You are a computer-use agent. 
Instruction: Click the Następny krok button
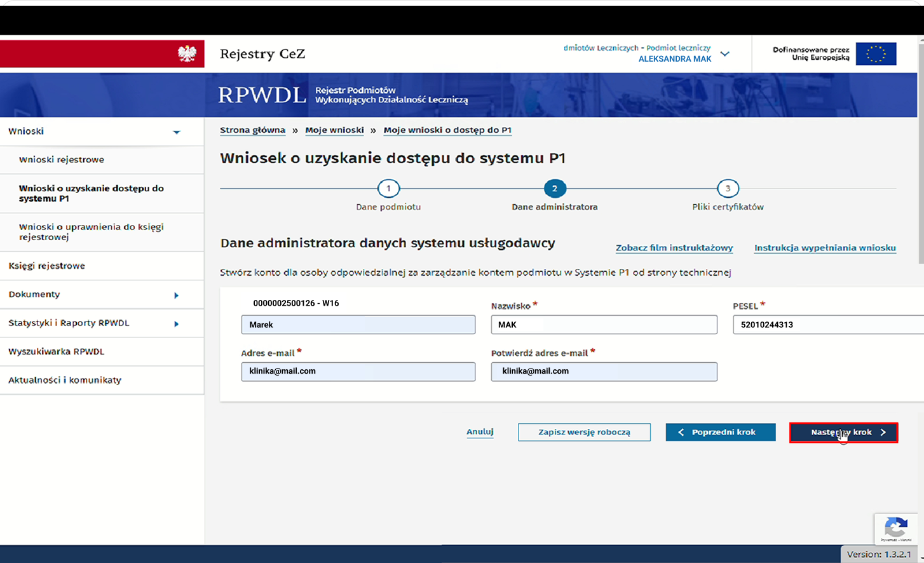tap(843, 432)
